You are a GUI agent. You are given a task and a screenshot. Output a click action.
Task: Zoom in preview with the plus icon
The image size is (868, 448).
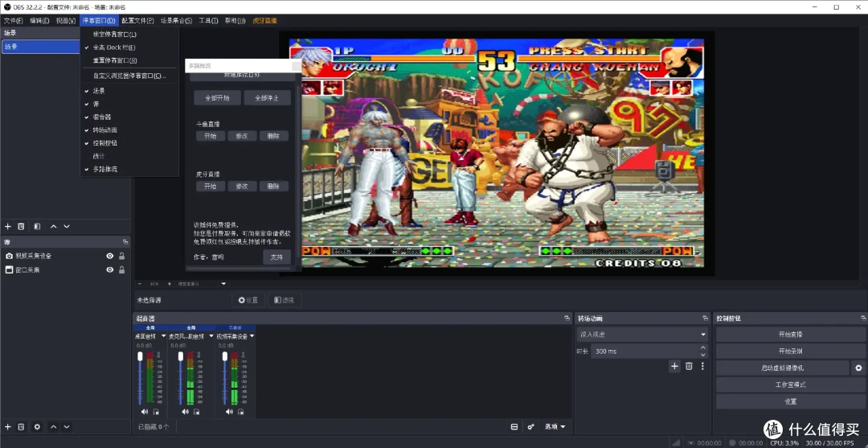point(169,284)
